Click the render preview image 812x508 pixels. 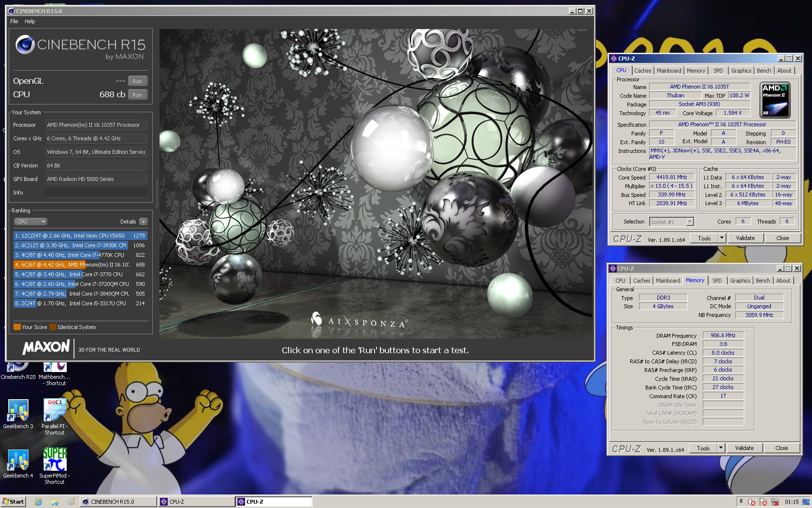pos(376,184)
